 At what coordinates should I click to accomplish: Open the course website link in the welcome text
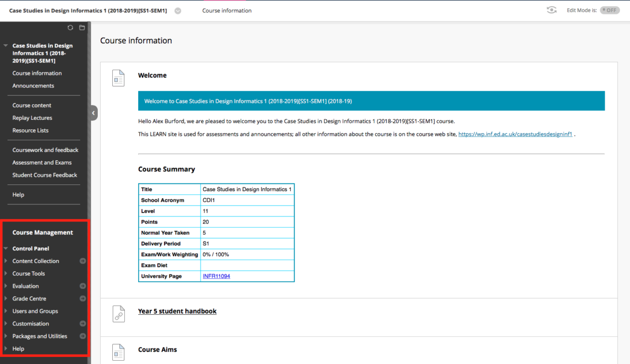tap(515, 134)
